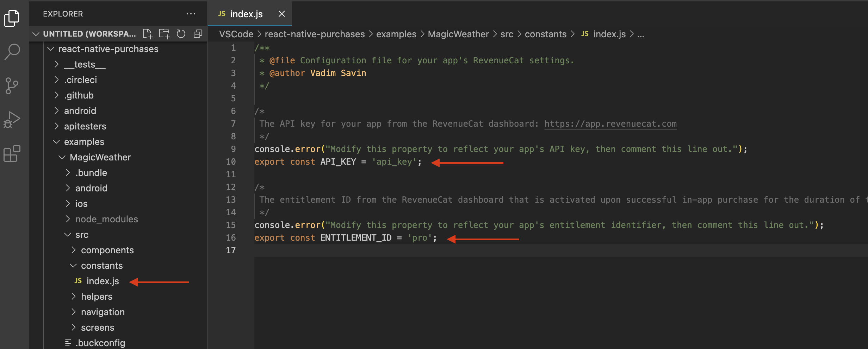Click line number 9 in the gutter
The height and width of the screenshot is (349, 868).
[x=233, y=149]
